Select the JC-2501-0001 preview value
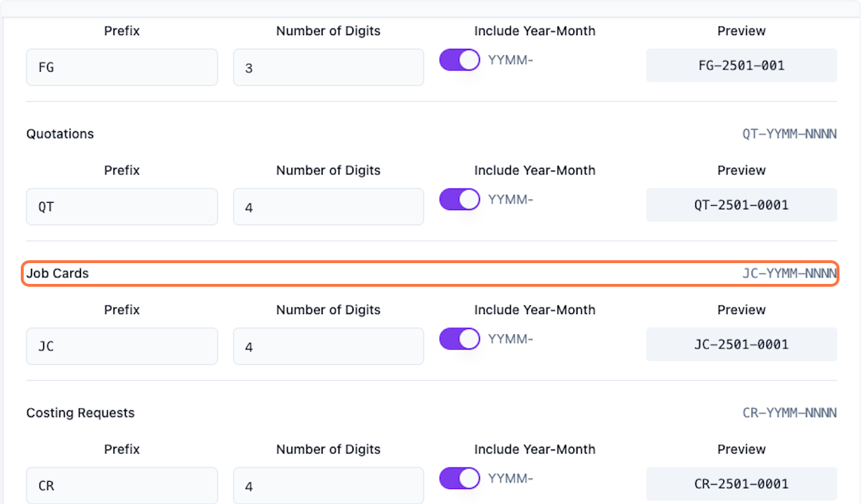 coord(741,344)
